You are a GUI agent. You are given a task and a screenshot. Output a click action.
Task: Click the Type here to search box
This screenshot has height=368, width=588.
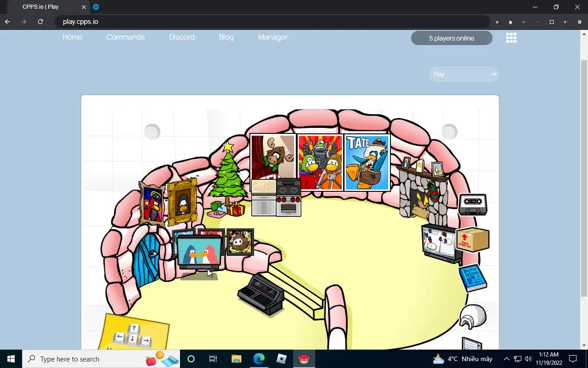102,359
